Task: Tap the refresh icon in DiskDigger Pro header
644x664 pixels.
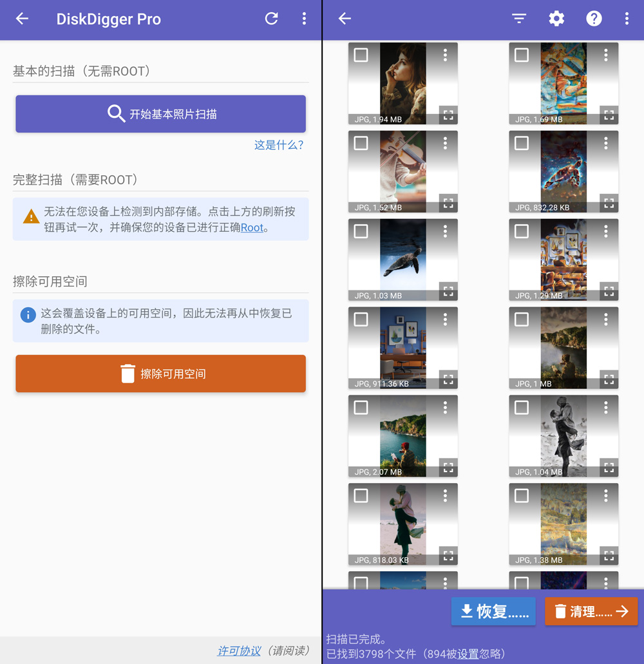Action: pos(271,19)
